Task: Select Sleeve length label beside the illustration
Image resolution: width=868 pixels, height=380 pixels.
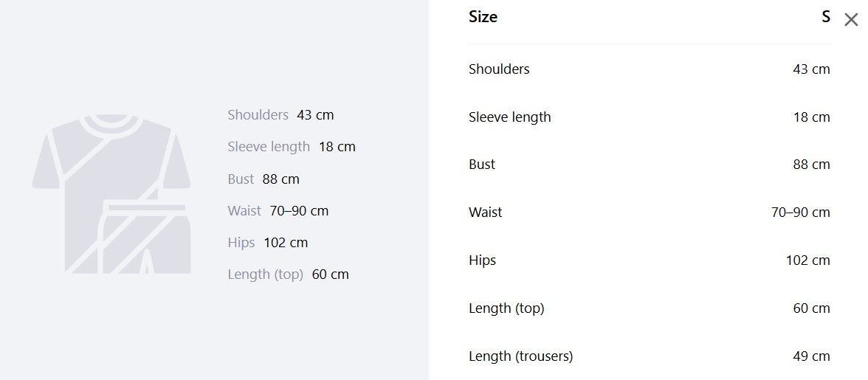Action: [x=269, y=147]
